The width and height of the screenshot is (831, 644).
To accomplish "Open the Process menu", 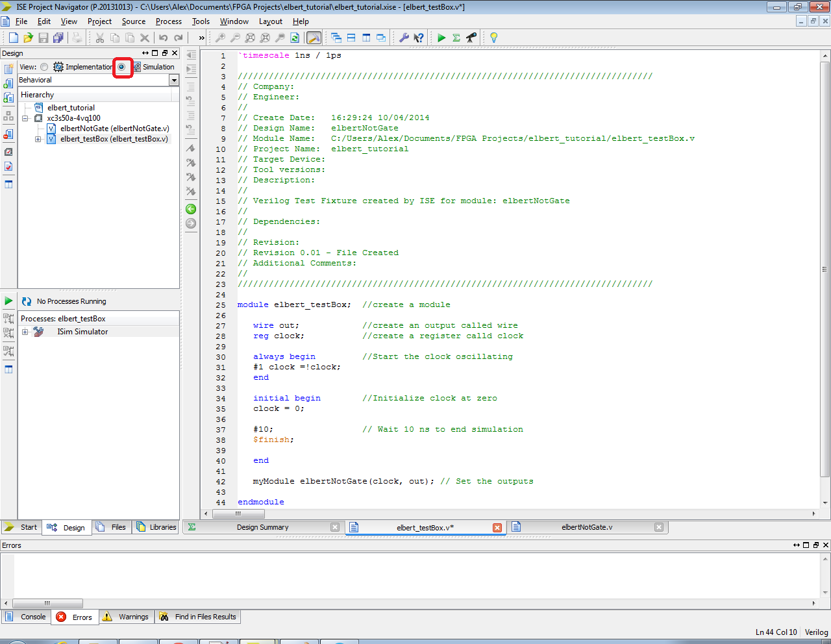I will click(x=168, y=21).
